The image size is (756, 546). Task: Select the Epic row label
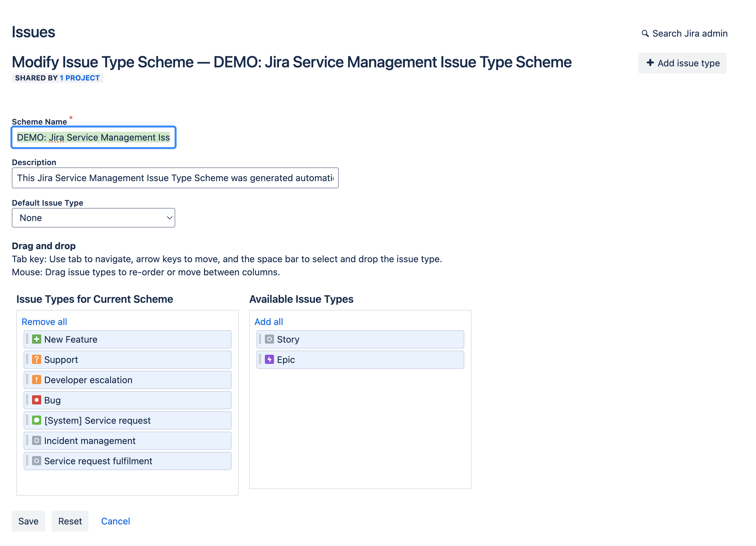(x=286, y=360)
